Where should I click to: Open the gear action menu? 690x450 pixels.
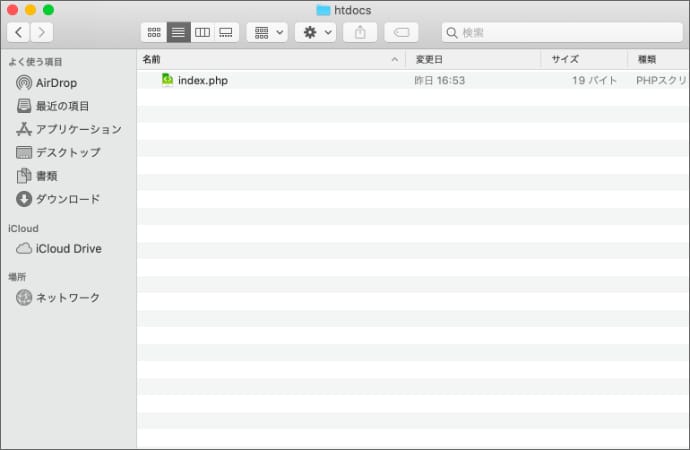click(315, 32)
